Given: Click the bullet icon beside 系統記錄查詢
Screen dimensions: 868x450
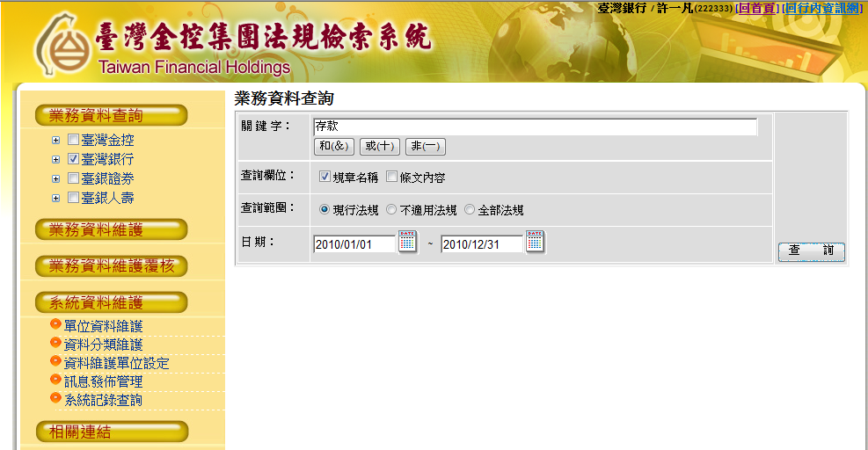Looking at the screenshot, I should [55, 397].
